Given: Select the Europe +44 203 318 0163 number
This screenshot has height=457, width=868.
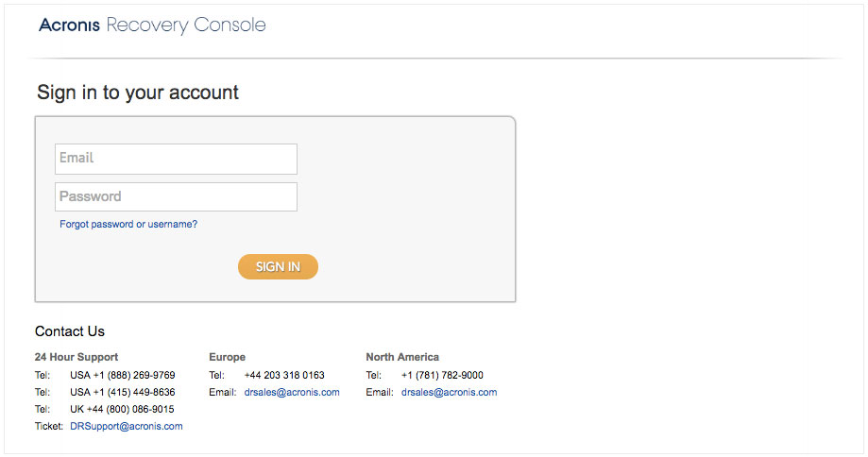Looking at the screenshot, I should pos(284,375).
